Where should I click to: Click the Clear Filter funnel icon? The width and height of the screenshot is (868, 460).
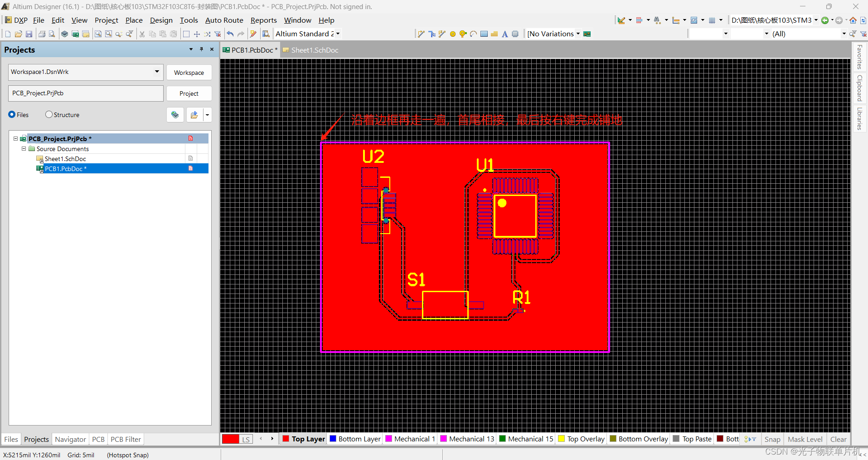click(x=218, y=34)
